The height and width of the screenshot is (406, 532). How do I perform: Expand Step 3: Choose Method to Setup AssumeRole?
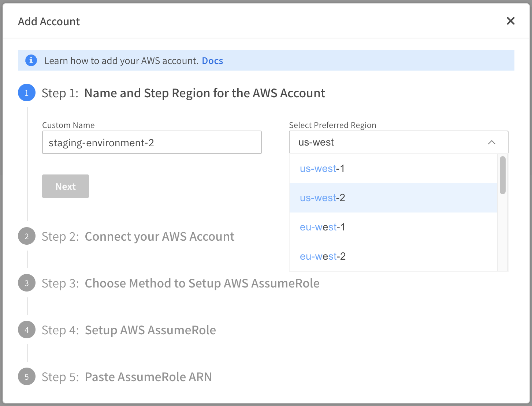(x=202, y=283)
